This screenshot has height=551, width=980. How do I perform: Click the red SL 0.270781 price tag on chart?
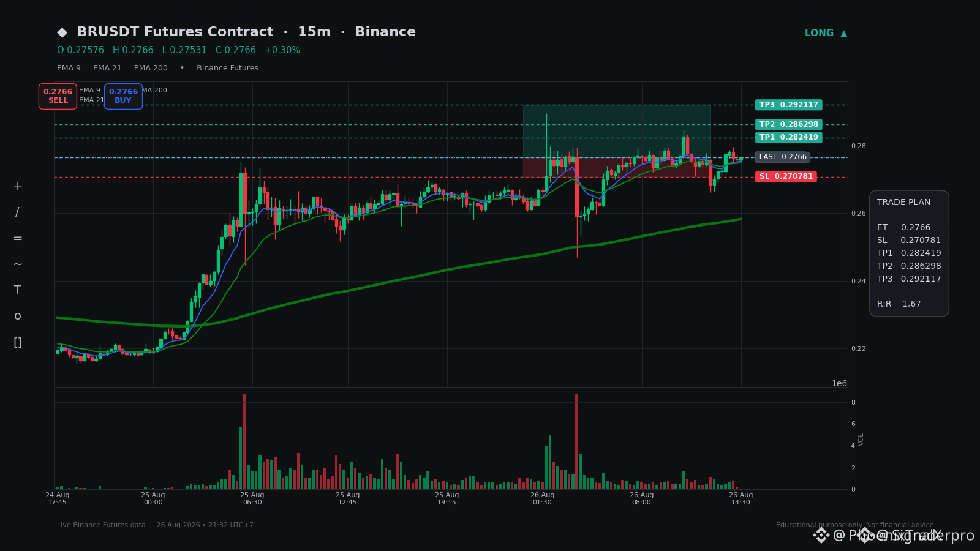(786, 176)
